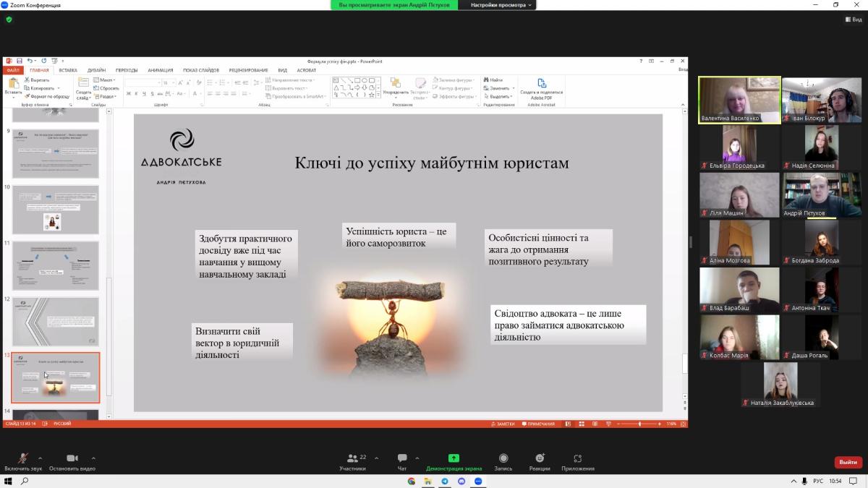The image size is (868, 488).
Task: Expand the Настройки просмотра dropdown
Action: pos(501,5)
